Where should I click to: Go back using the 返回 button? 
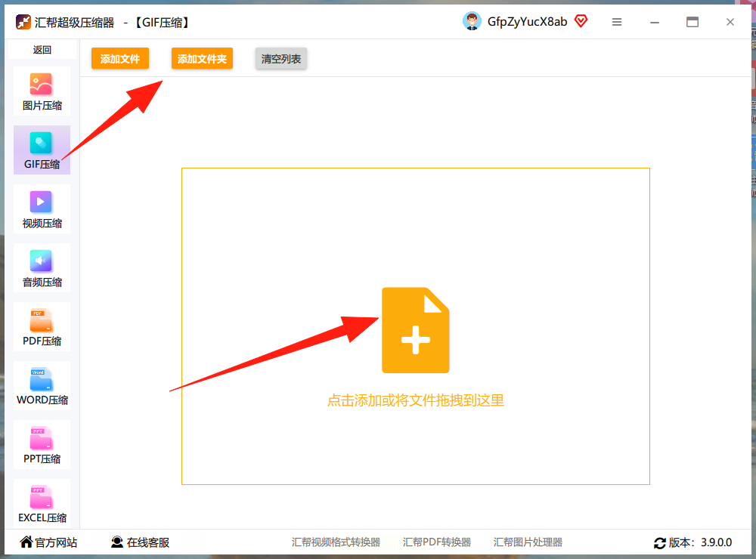pos(42,50)
